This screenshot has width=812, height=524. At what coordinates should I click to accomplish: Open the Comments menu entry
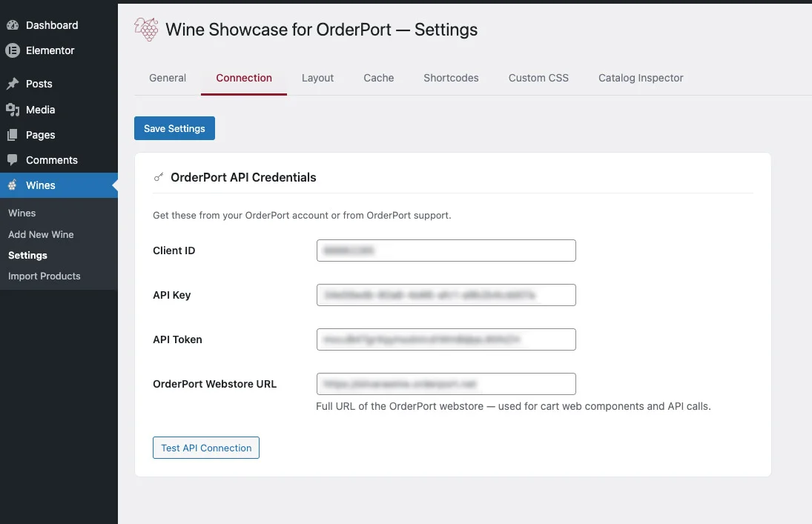[59, 160]
